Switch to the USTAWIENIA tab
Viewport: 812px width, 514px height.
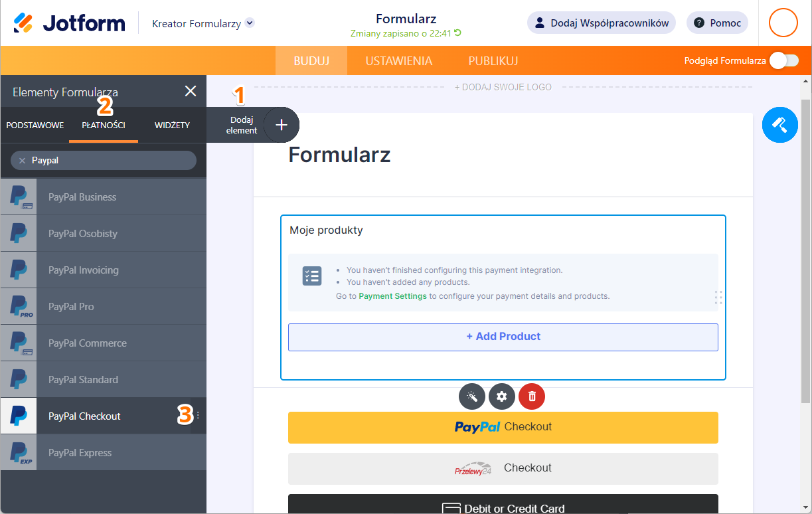point(398,60)
